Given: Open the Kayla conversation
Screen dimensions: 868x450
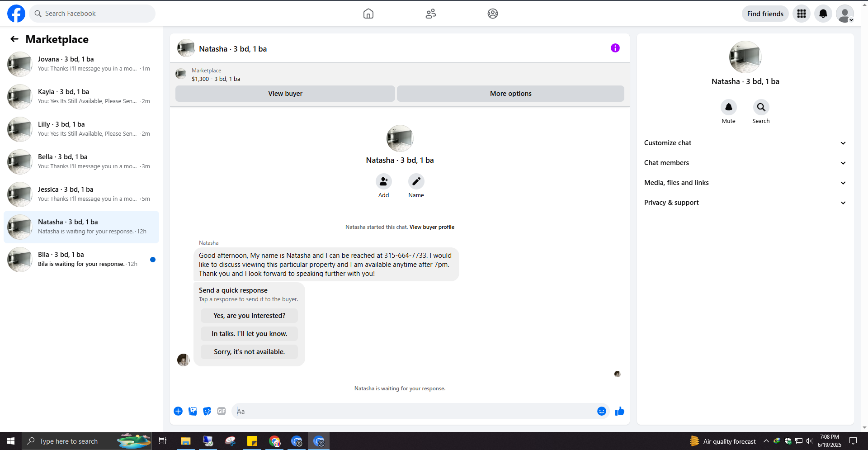Looking at the screenshot, I should tap(81, 97).
